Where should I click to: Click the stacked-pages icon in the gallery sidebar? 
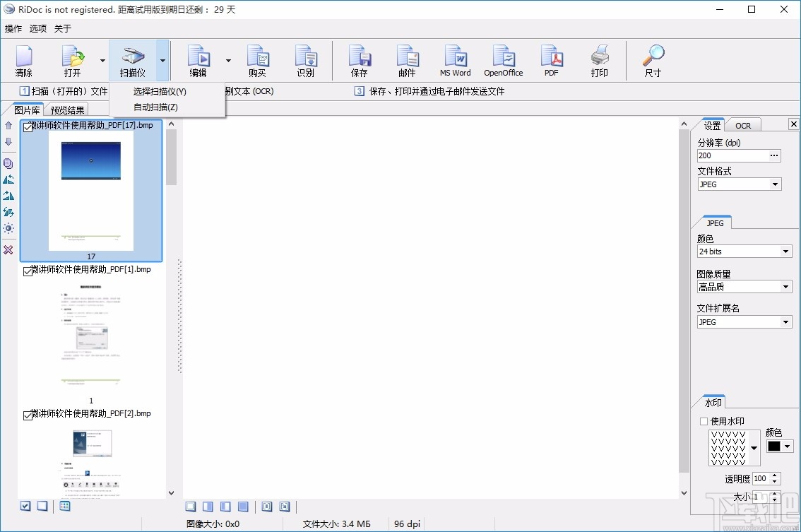coord(8,163)
